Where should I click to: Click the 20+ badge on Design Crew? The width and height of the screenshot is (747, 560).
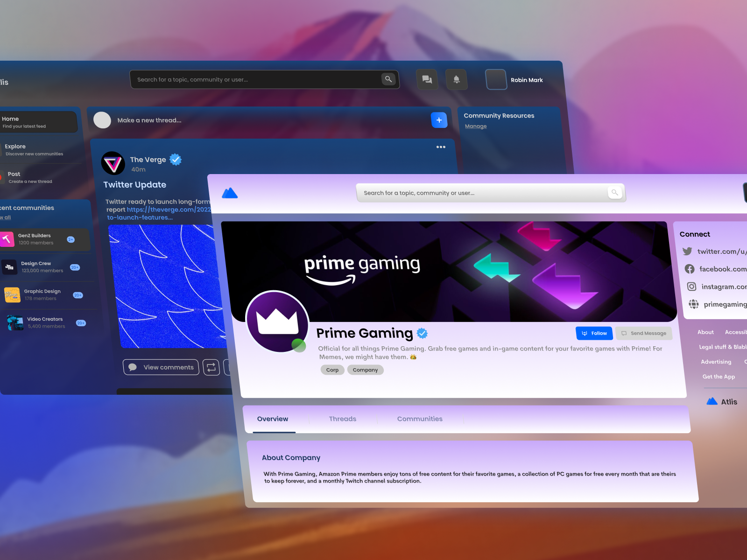(75, 267)
